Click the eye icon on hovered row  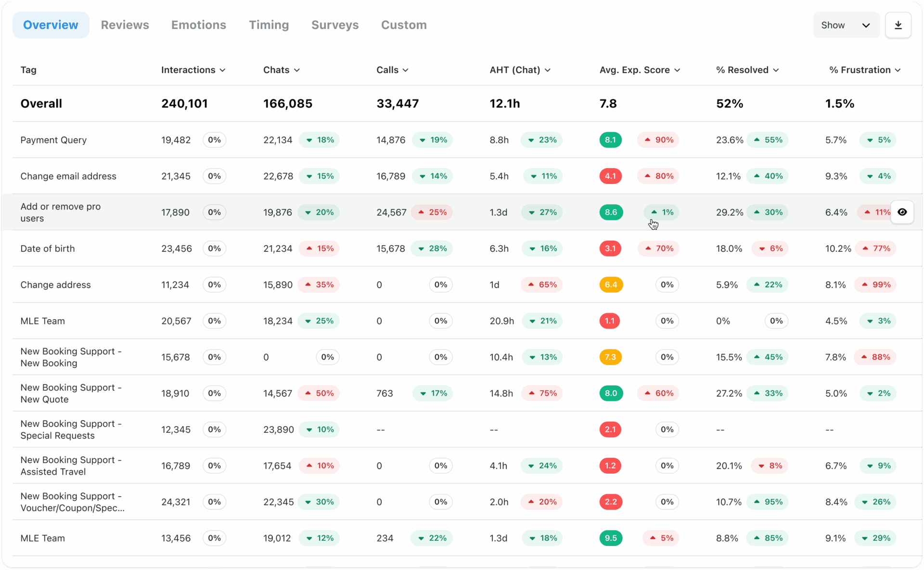click(x=902, y=212)
